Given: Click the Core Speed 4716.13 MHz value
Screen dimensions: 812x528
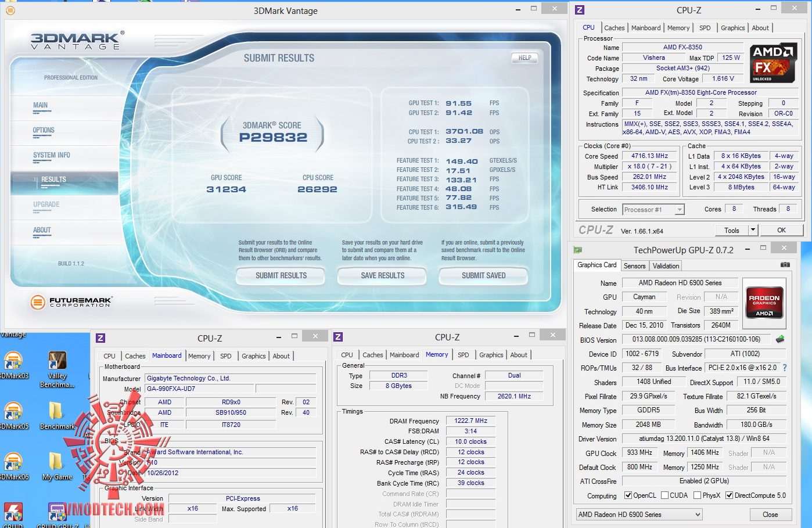Looking at the screenshot, I should click(650, 156).
